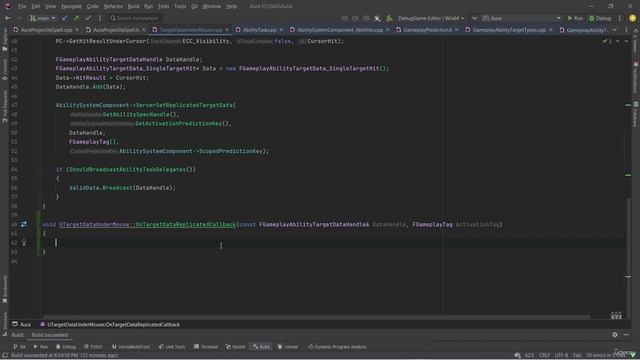This screenshot has height=360, width=640.
Task: Open the Unit Tests tool window
Action: (x=172, y=347)
